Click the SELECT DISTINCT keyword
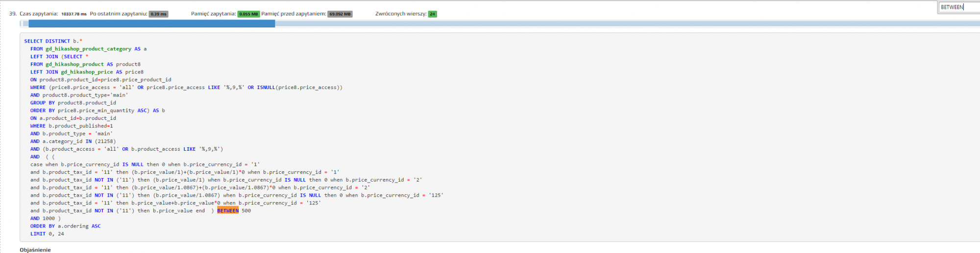 (47, 41)
